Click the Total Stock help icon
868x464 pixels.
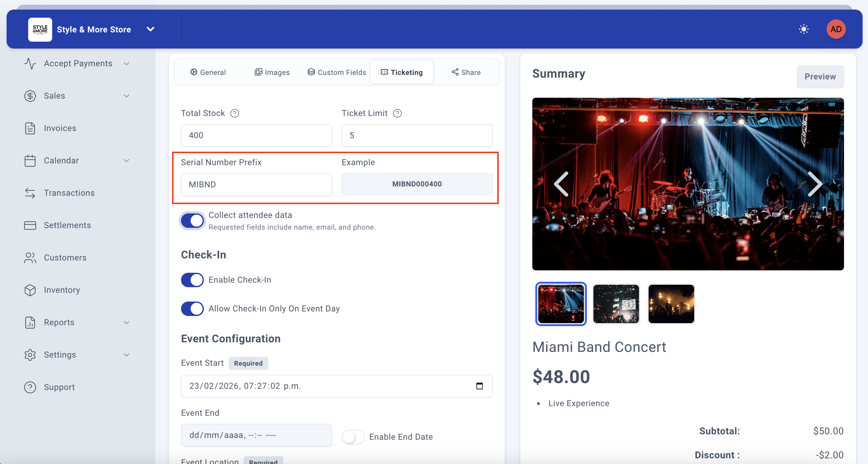tap(234, 113)
